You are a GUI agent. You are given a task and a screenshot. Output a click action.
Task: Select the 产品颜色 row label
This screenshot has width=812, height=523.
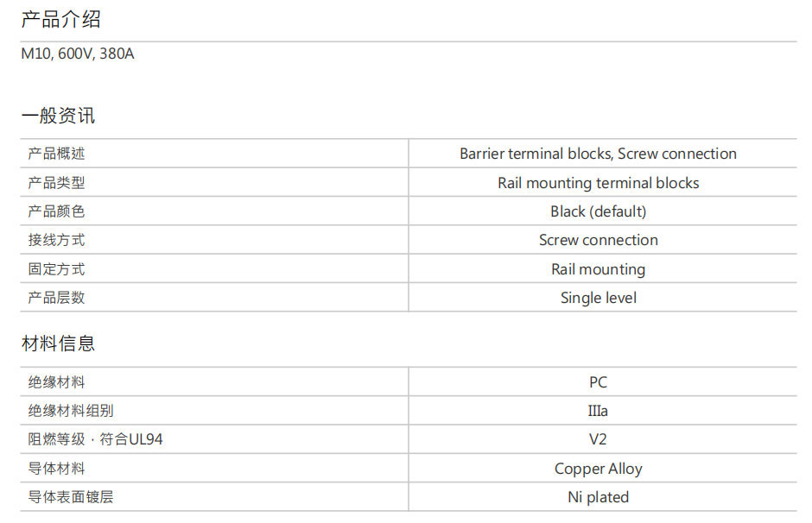coord(56,211)
